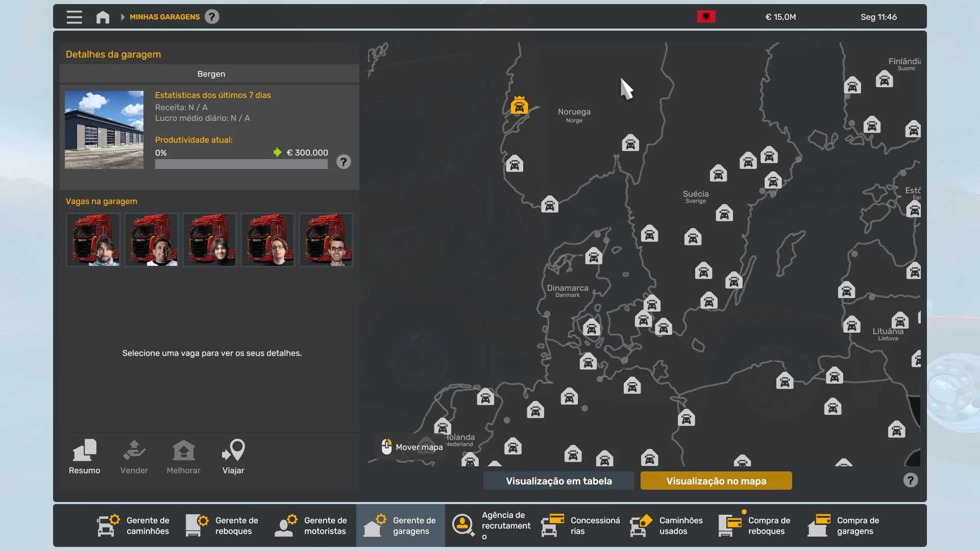Viewport: 980px width, 551px height.
Task: Open Gerente de motoristas tab
Action: tap(311, 525)
